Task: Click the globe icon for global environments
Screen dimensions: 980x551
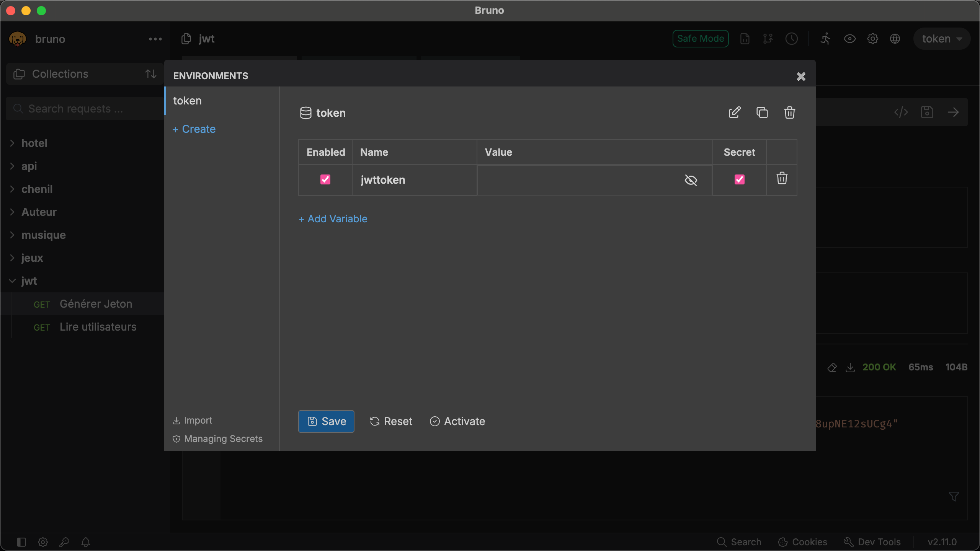Action: [x=895, y=39]
